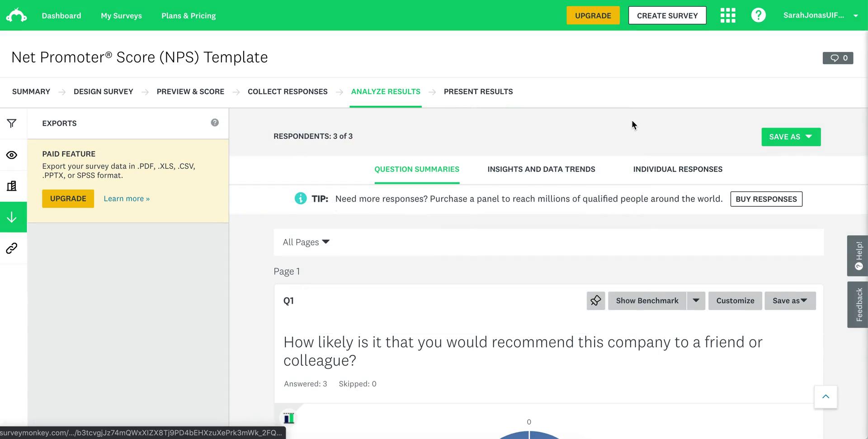Expand the All Pages dropdown

306,242
